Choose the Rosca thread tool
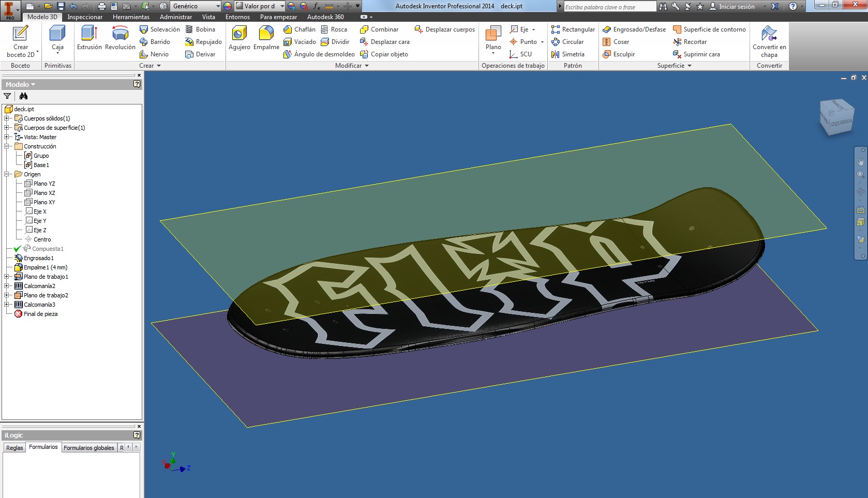The image size is (868, 498). click(x=334, y=29)
